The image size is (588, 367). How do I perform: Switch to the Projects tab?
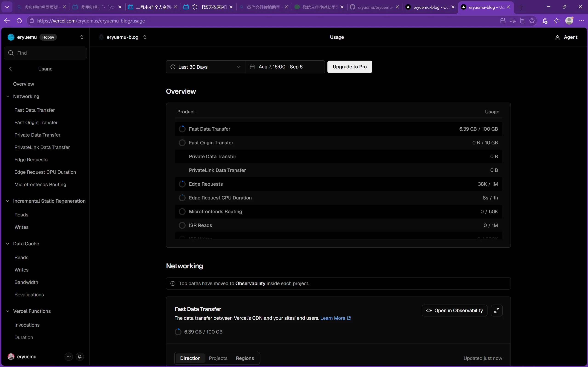[x=218, y=358]
